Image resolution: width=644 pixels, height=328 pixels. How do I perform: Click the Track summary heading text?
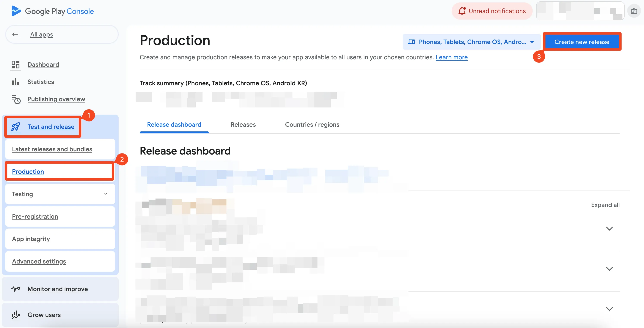[x=223, y=83]
